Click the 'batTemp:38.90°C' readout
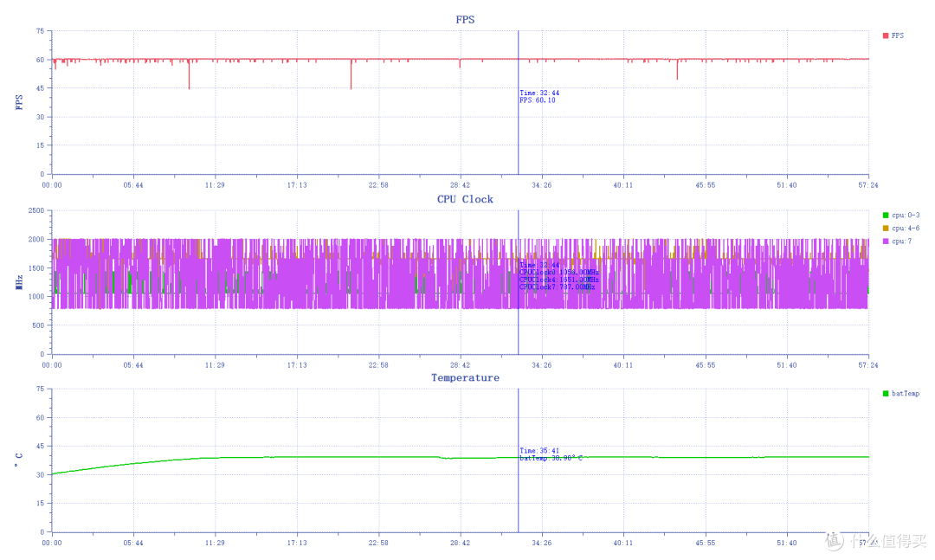 click(551, 458)
